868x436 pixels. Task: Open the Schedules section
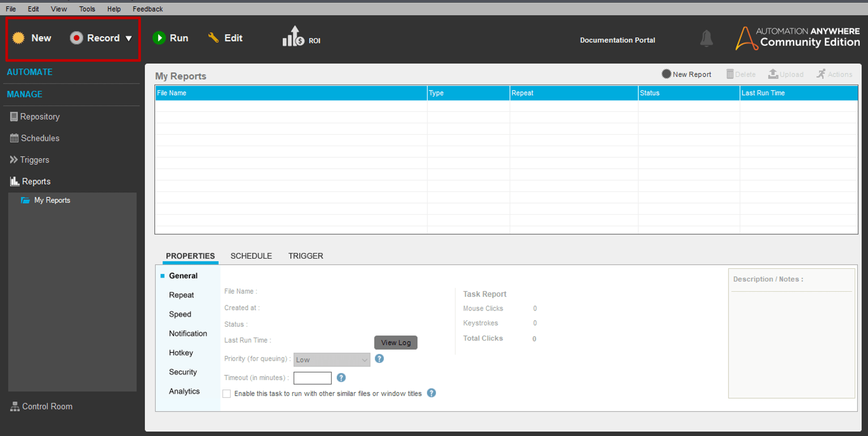(40, 138)
